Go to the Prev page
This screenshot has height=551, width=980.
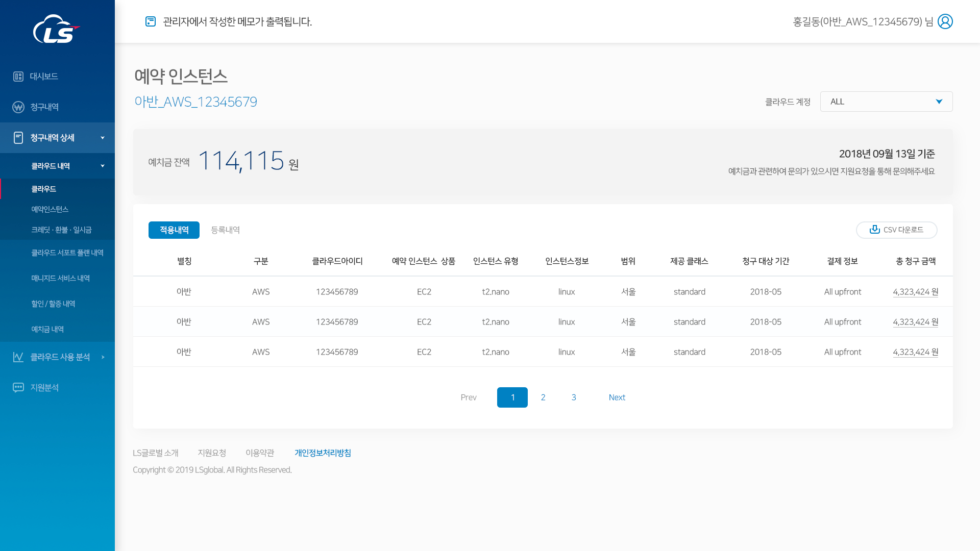(469, 397)
